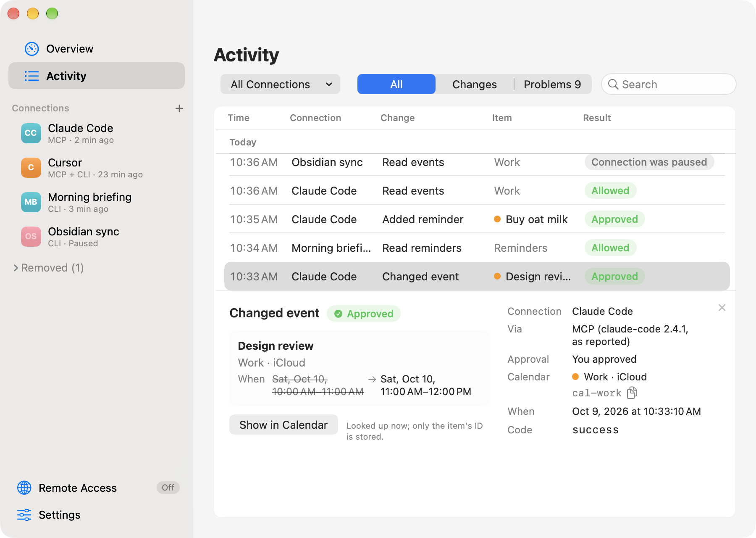Click the Connection column header

point(315,118)
